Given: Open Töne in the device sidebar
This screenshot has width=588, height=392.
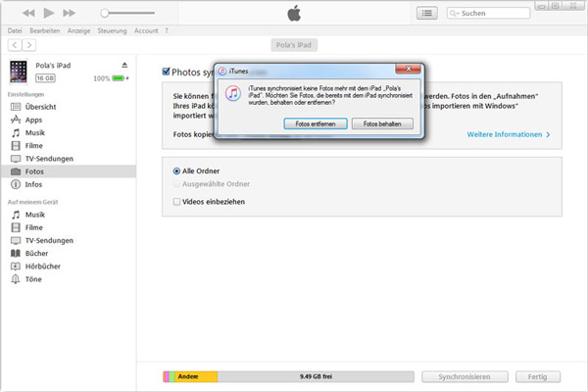Looking at the screenshot, I should click(x=34, y=278).
